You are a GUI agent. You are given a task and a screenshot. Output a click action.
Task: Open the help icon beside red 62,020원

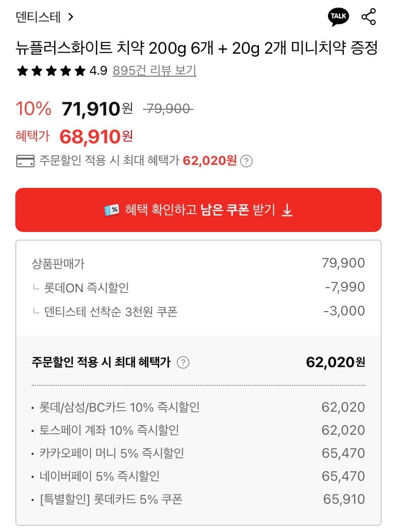point(246,161)
